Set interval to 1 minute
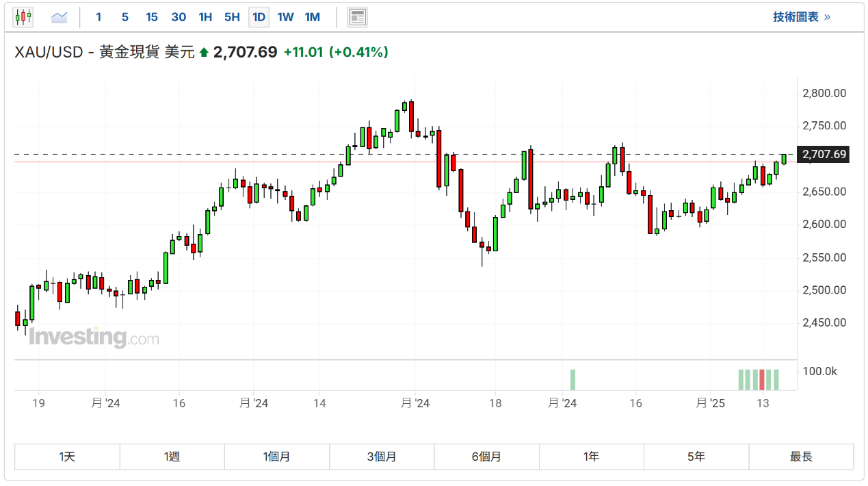The image size is (868, 486). pyautogui.click(x=98, y=17)
